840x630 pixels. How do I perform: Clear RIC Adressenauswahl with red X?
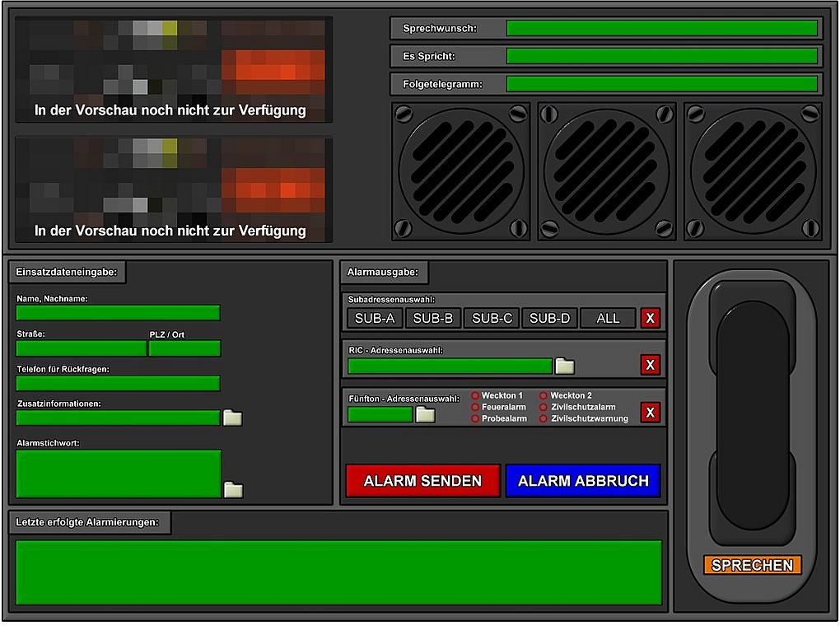651,365
